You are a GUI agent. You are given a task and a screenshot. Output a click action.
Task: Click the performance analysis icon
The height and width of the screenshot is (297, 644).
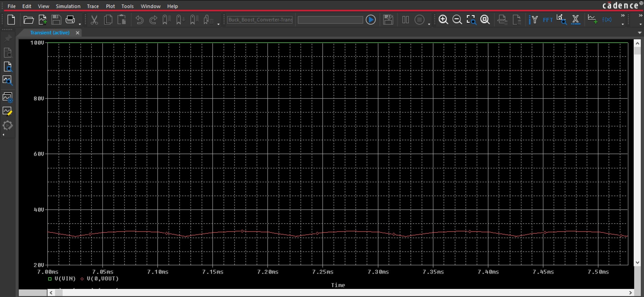tap(561, 20)
